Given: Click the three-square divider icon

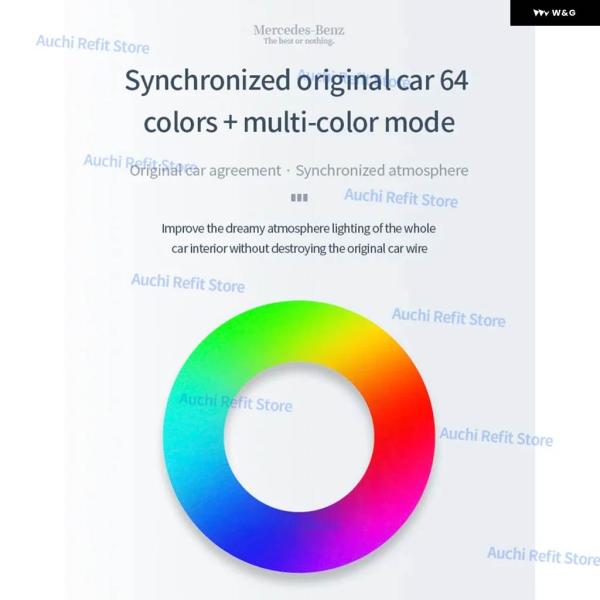Looking at the screenshot, I should pyautogui.click(x=299, y=198).
